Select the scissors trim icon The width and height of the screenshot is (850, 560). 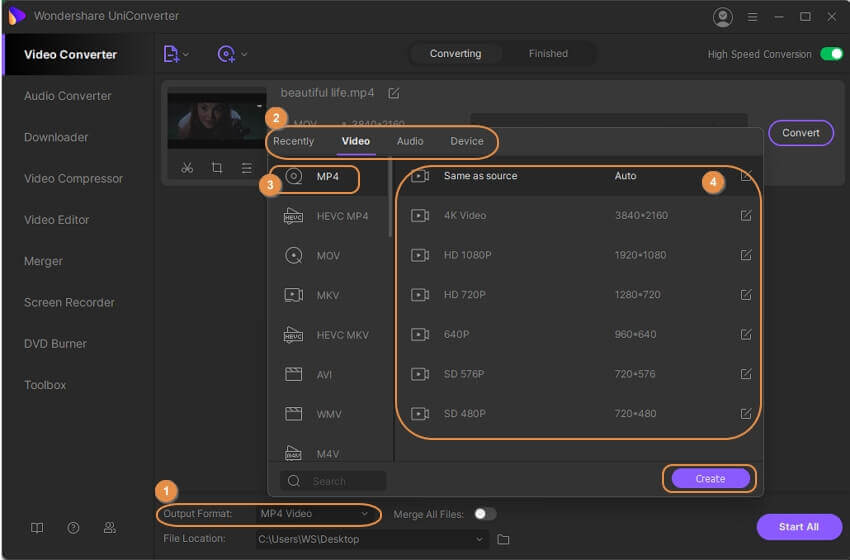point(187,168)
